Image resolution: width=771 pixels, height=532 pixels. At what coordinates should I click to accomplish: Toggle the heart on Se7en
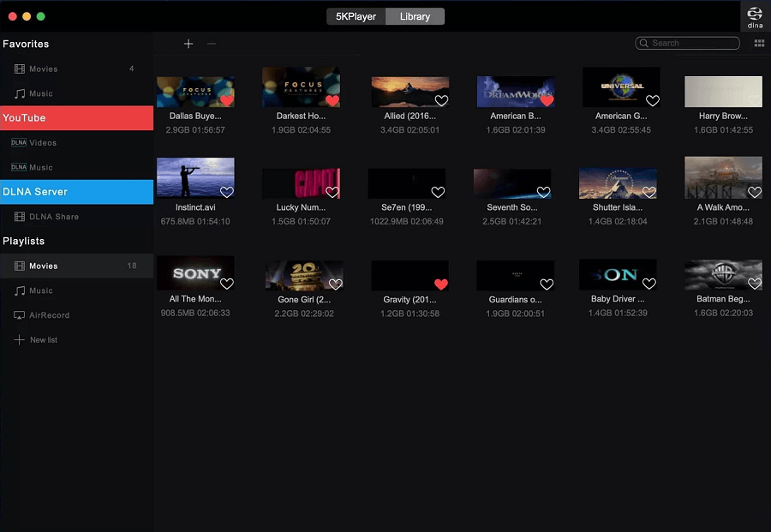(x=438, y=192)
